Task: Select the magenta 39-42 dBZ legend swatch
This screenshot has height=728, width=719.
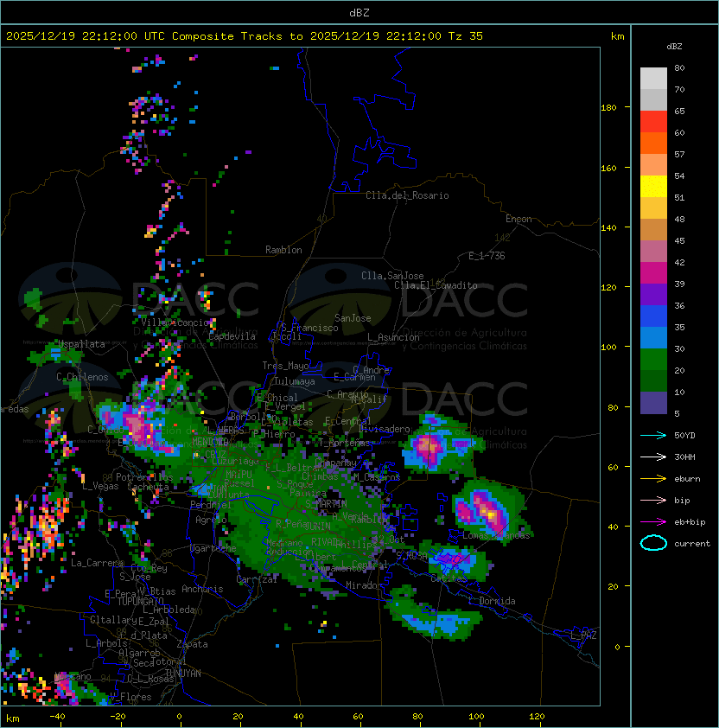Action: 653,273
